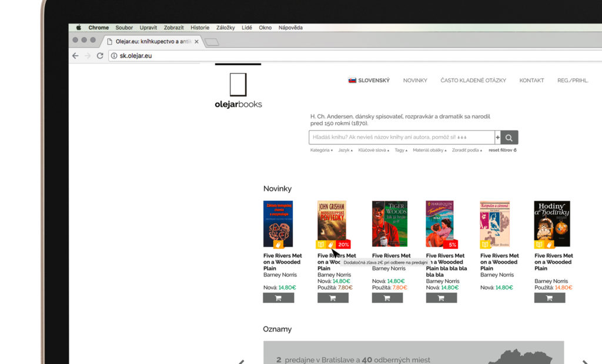Open the Jazyk filter dropdown

(x=345, y=150)
